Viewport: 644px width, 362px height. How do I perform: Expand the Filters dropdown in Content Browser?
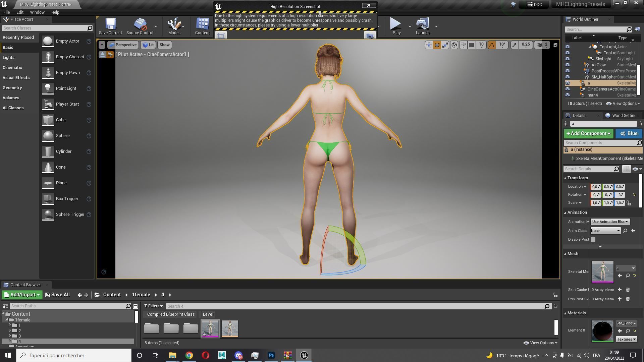pyautogui.click(x=154, y=306)
